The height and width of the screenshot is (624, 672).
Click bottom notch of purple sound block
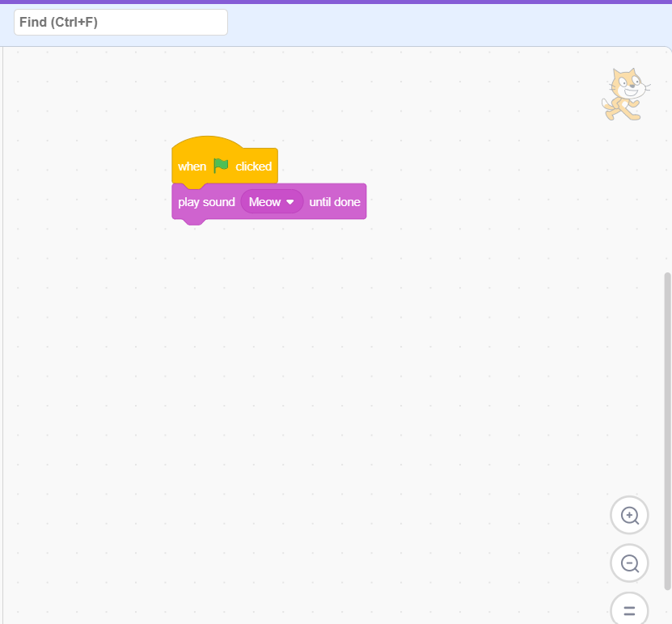192,221
